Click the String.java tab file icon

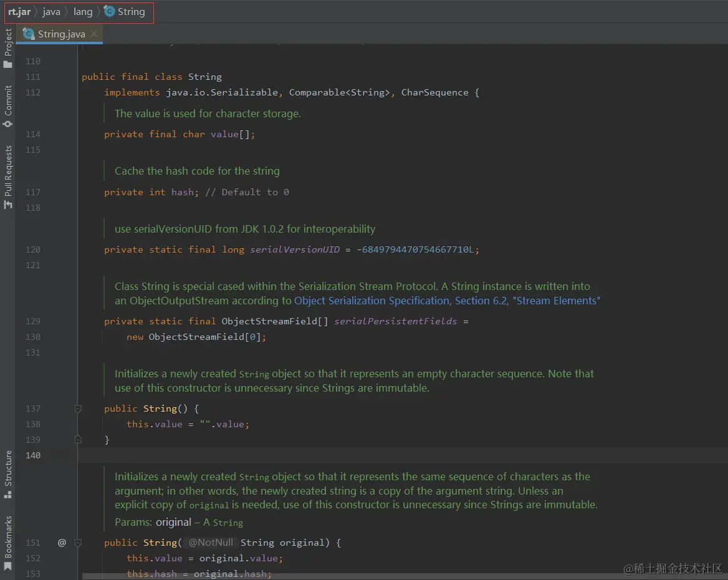29,34
